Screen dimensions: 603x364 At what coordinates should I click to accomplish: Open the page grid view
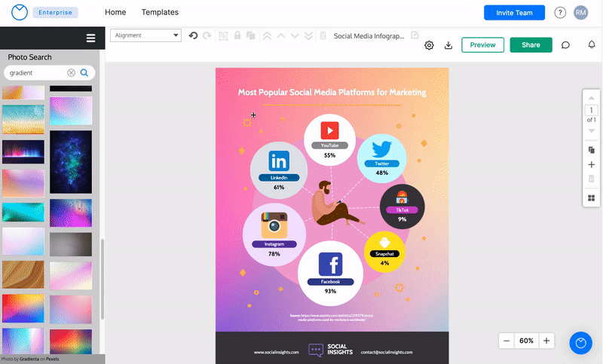592,198
